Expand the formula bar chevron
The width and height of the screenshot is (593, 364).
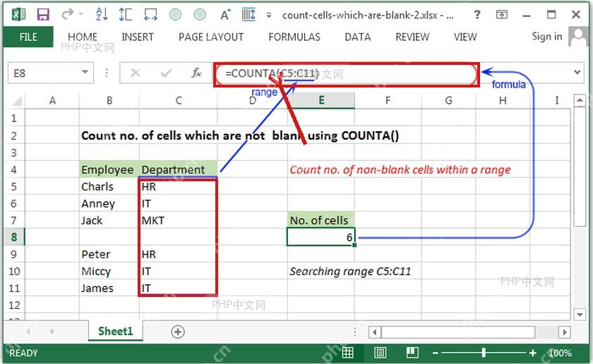[x=577, y=72]
